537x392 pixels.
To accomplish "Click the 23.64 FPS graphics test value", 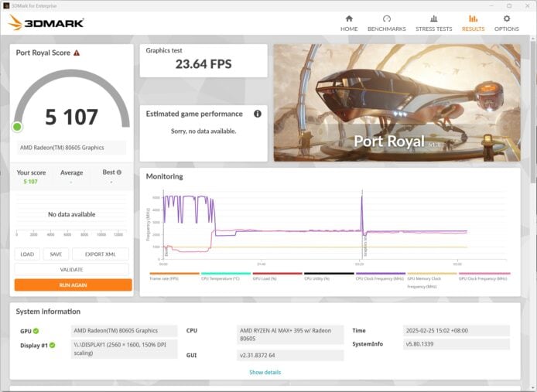I will coord(204,64).
